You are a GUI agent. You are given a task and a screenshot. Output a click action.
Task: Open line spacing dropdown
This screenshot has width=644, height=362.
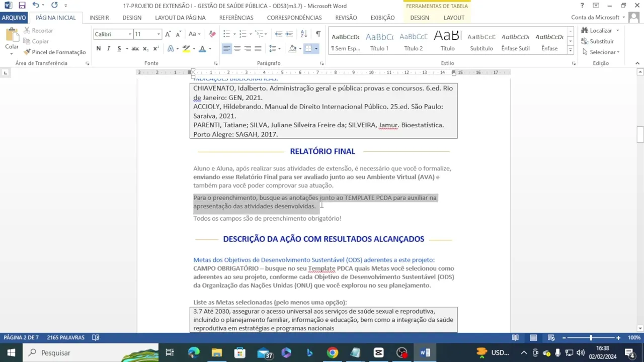point(280,48)
